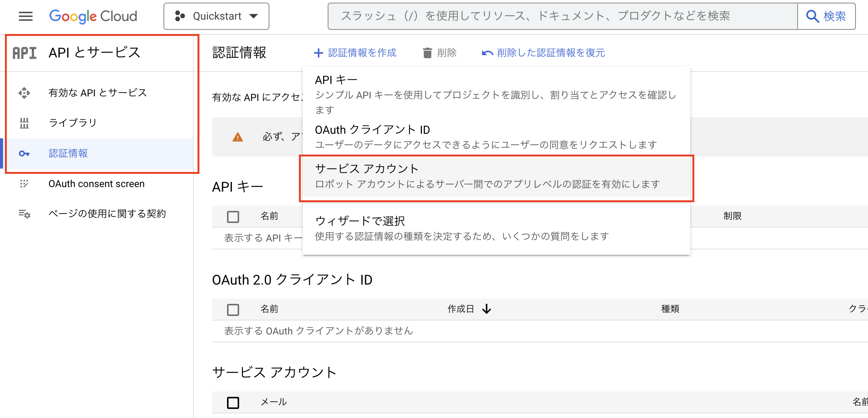Image resolution: width=868 pixels, height=418 pixels.
Task: Click the warning triangle icon
Action: click(238, 137)
